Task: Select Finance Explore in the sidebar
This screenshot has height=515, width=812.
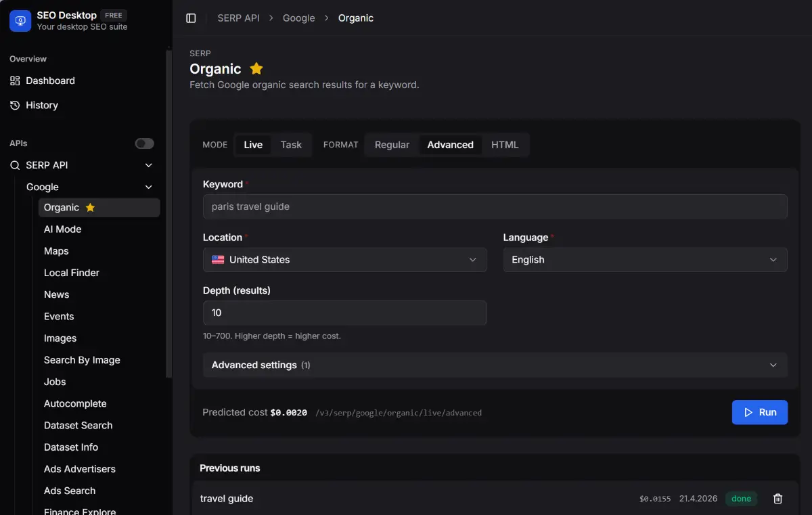Action: pos(99,512)
